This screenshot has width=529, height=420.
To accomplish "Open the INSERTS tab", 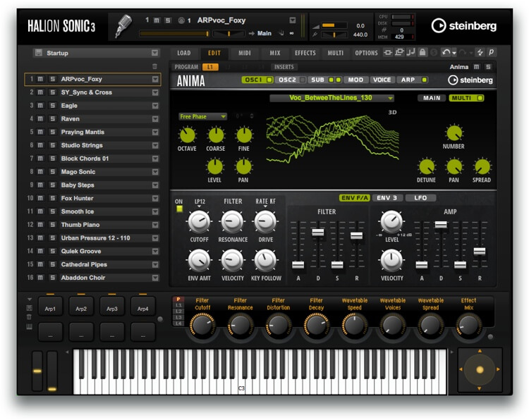I will 284,67.
